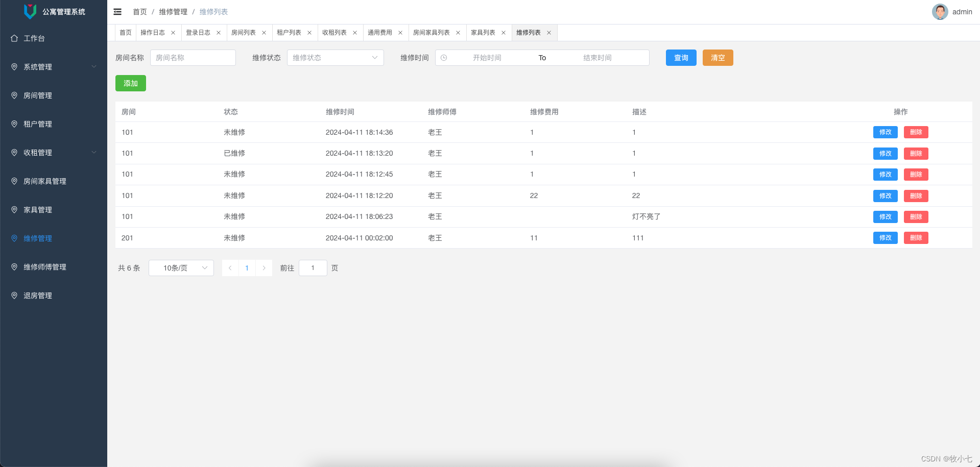Open 维修师傅管理 in the sidebar
The height and width of the screenshot is (467, 980).
pos(54,267)
